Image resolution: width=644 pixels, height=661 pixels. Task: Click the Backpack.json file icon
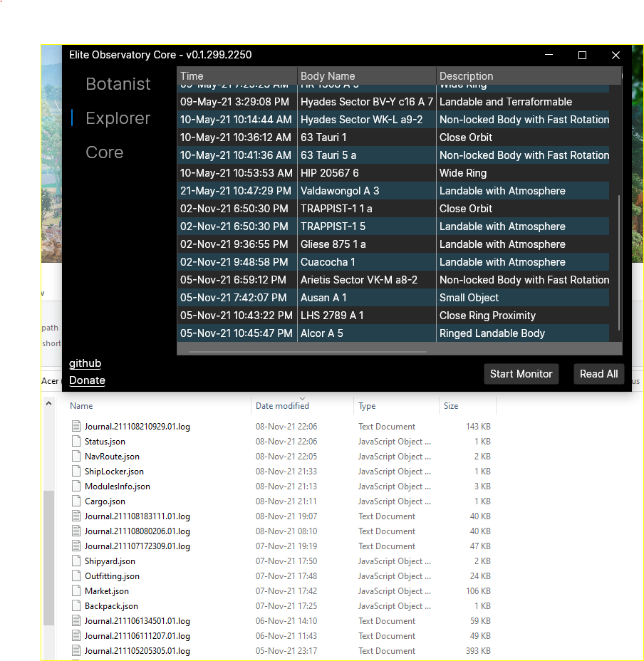click(x=76, y=605)
